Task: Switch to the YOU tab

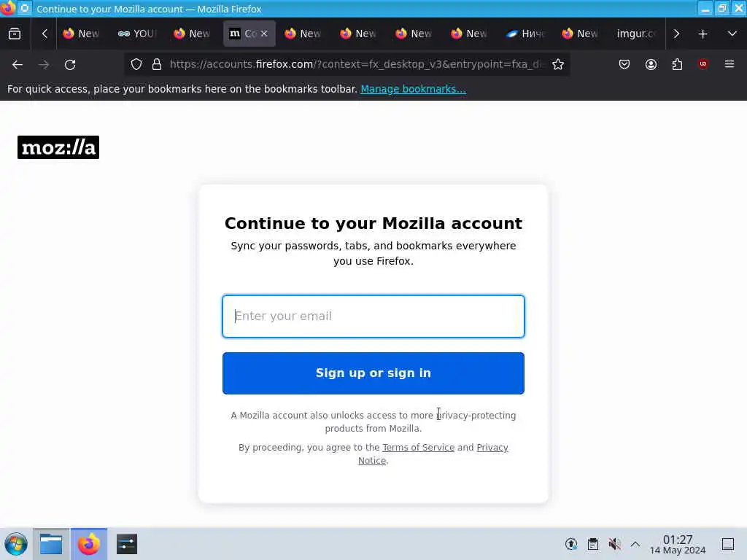Action: [138, 34]
